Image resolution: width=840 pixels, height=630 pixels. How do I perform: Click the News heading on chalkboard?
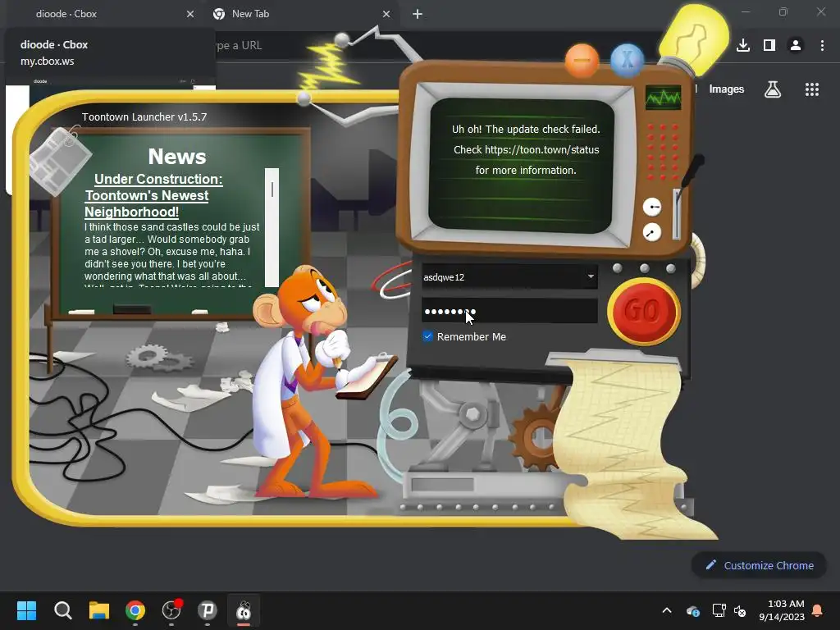(177, 157)
